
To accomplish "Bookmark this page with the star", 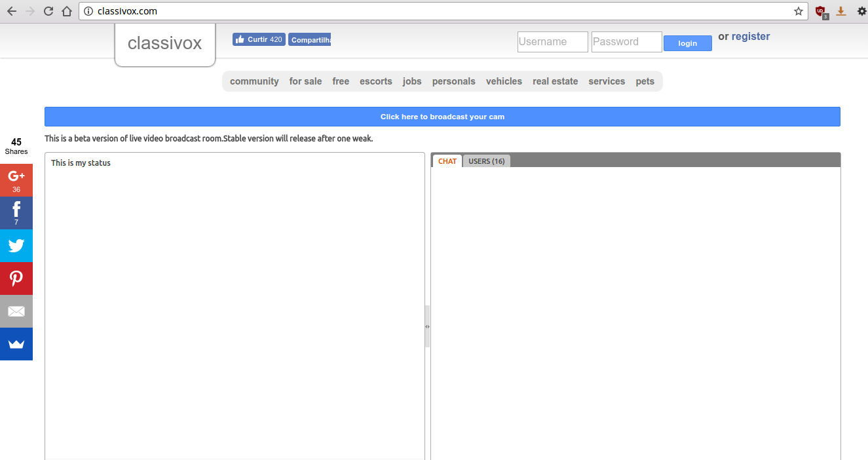I will point(798,11).
